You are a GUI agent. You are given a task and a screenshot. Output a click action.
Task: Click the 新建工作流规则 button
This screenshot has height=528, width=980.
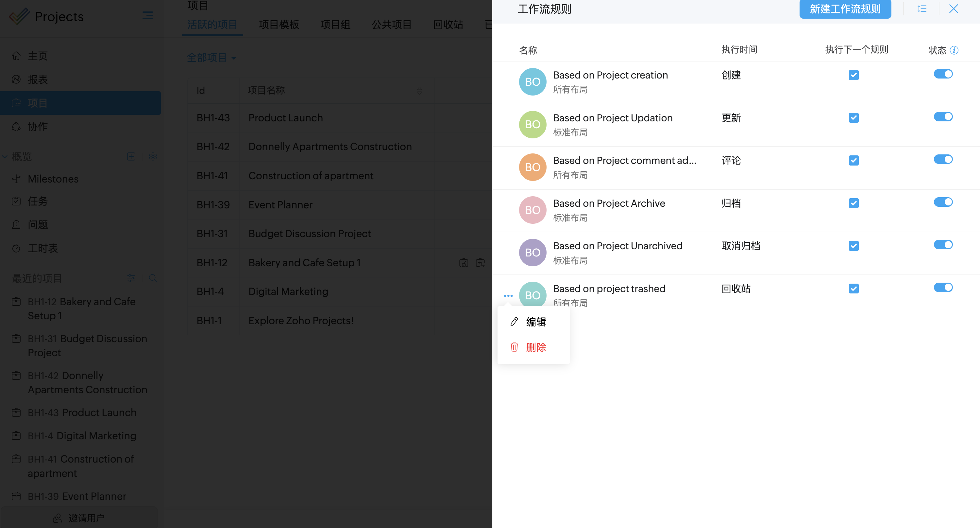click(845, 9)
